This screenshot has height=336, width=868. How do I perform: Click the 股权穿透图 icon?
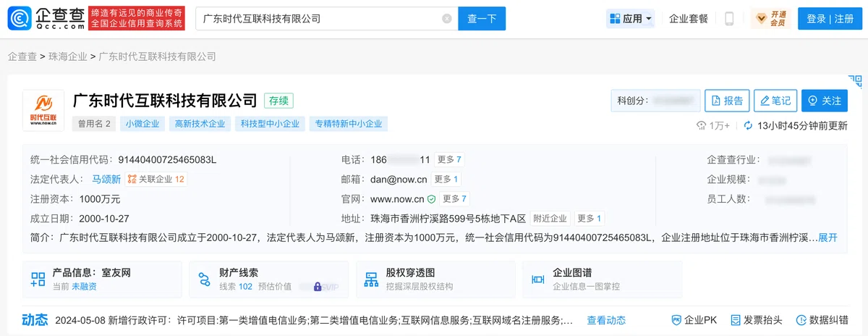coord(371,280)
